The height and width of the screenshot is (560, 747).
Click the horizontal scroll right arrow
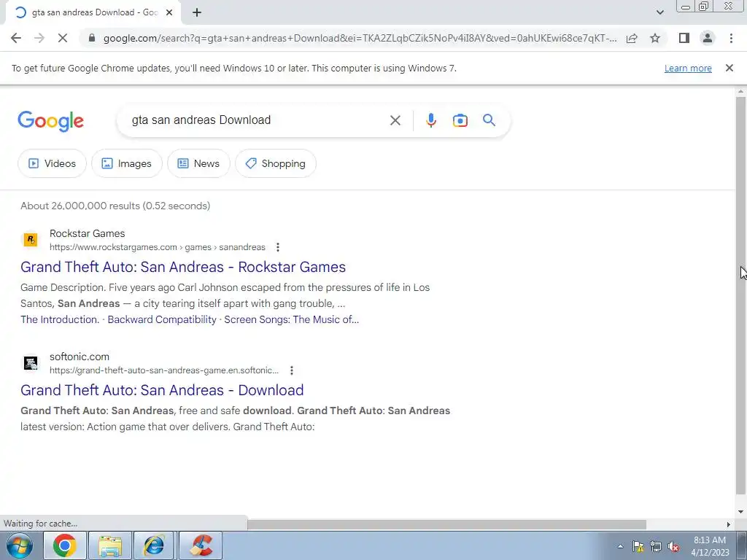[x=729, y=524]
